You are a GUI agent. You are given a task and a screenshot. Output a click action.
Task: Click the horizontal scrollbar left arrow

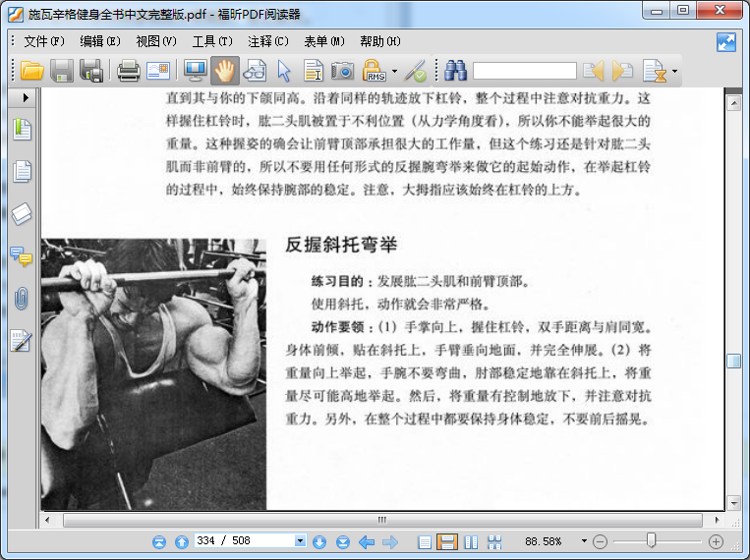(x=47, y=520)
